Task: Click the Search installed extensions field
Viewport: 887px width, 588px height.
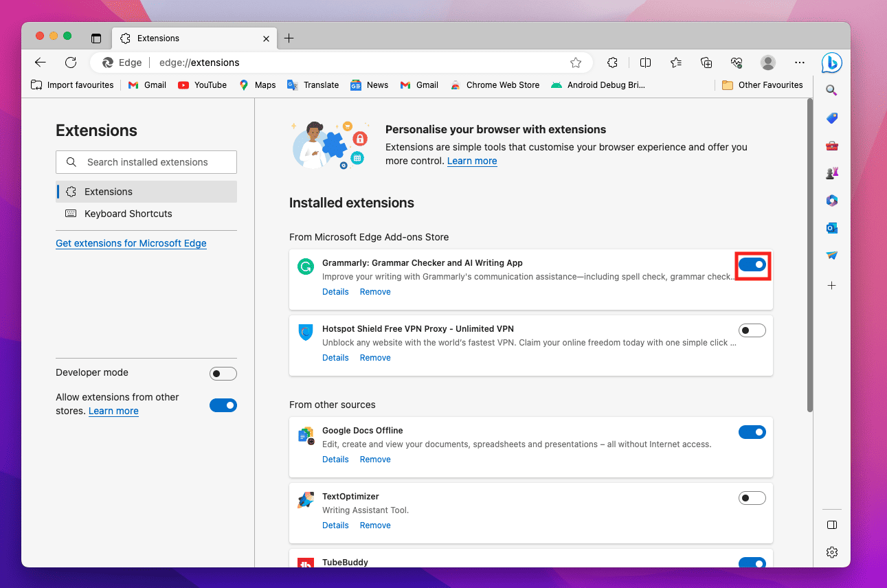Action: pos(147,162)
